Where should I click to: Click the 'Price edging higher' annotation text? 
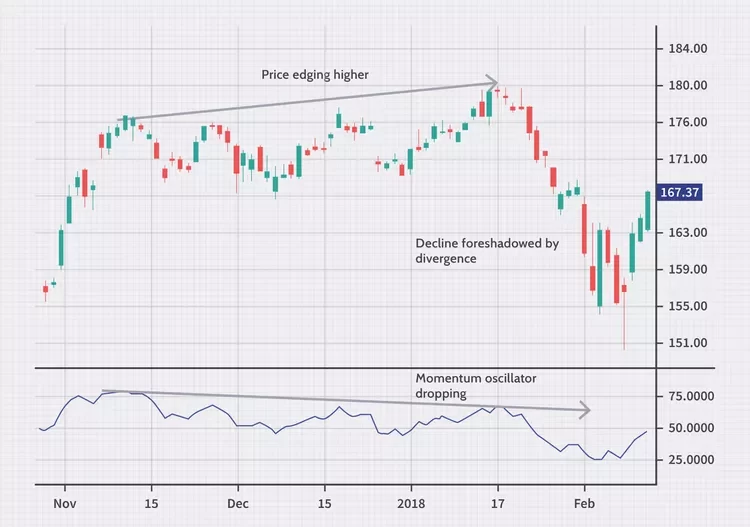tap(315, 75)
